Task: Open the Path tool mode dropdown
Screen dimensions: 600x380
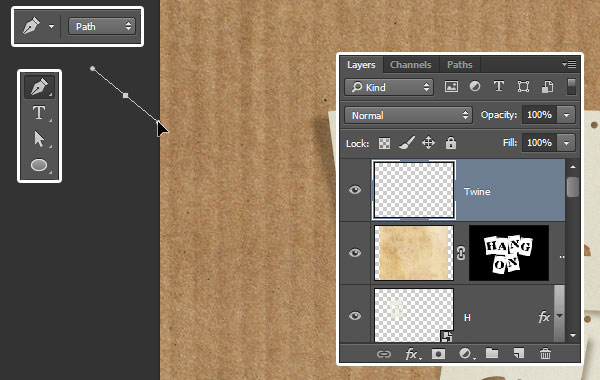Action: click(102, 26)
